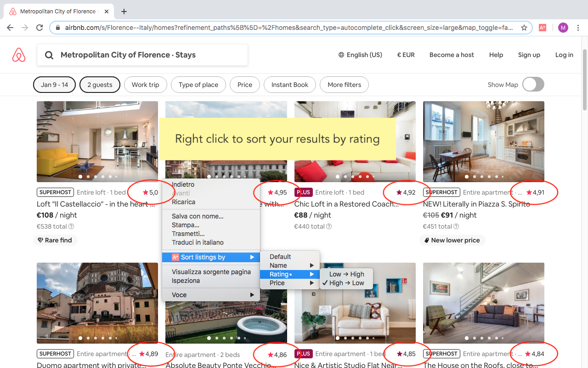The height and width of the screenshot is (368, 588).
Task: Open the More filters dropdown
Action: tap(345, 85)
